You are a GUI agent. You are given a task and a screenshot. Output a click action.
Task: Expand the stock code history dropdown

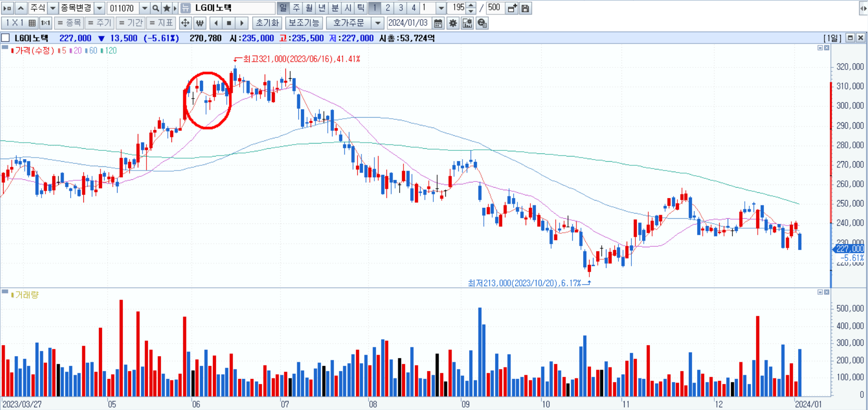(144, 8)
